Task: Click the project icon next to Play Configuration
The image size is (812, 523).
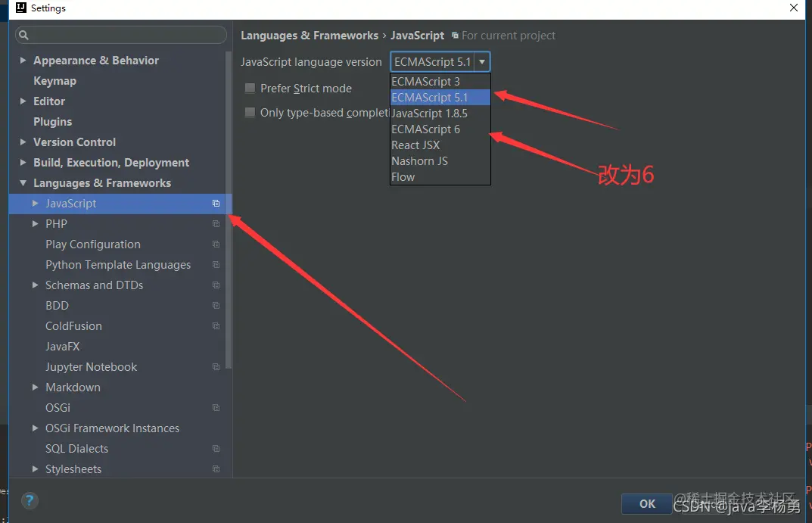Action: pyautogui.click(x=216, y=244)
